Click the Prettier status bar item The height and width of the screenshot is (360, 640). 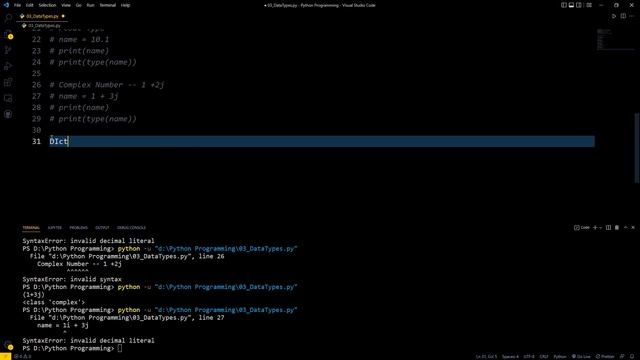point(605,356)
